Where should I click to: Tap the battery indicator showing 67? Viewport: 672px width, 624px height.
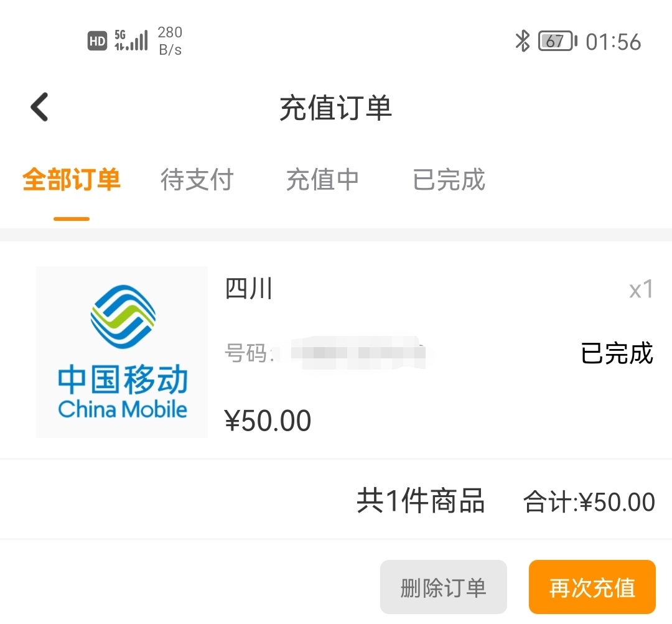[x=556, y=41]
